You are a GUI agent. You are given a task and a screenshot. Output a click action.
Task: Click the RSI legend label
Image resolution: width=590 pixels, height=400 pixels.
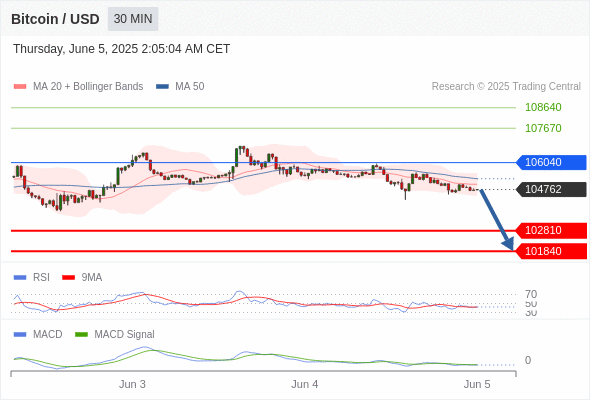[41, 278]
